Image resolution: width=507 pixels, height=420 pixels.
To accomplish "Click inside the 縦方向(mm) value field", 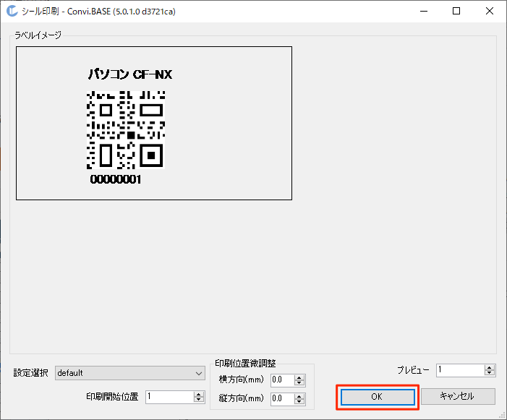I will [282, 399].
